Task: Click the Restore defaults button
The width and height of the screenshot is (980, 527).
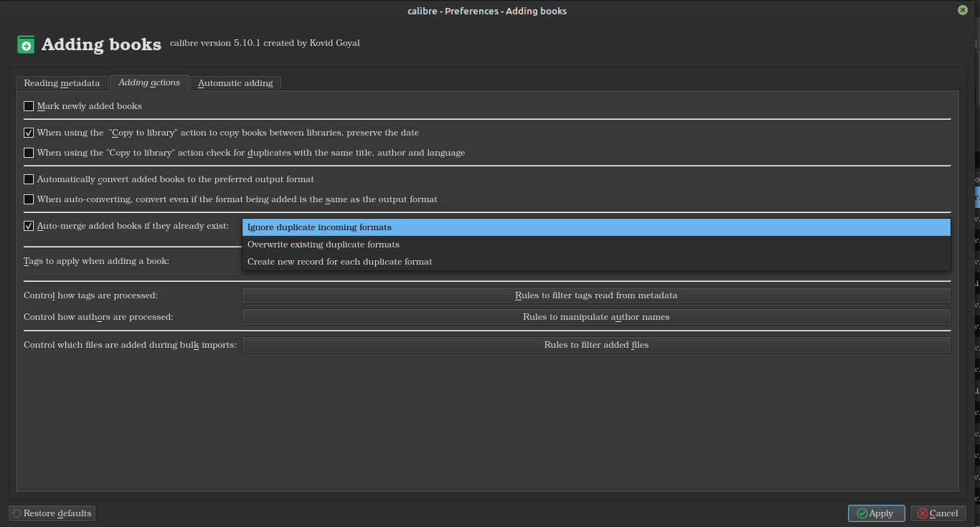Action: click(52, 513)
